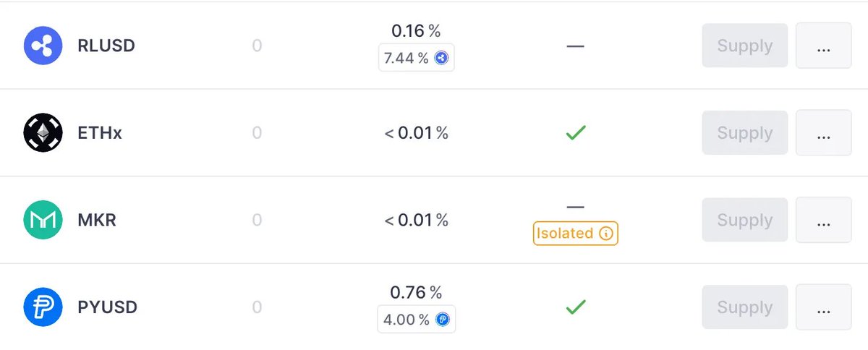Open the RLUSD row more options menu
868x350 pixels.
[823, 46]
